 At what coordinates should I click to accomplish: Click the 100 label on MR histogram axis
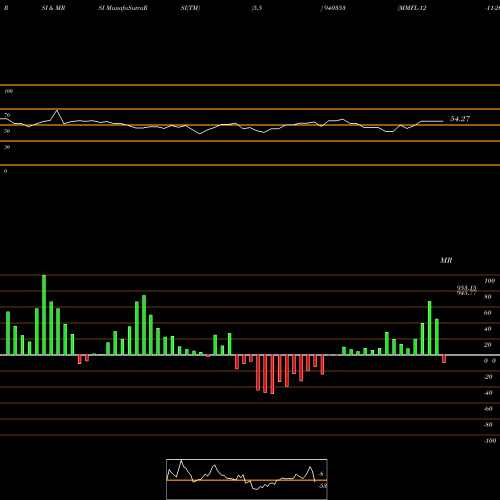point(489,281)
